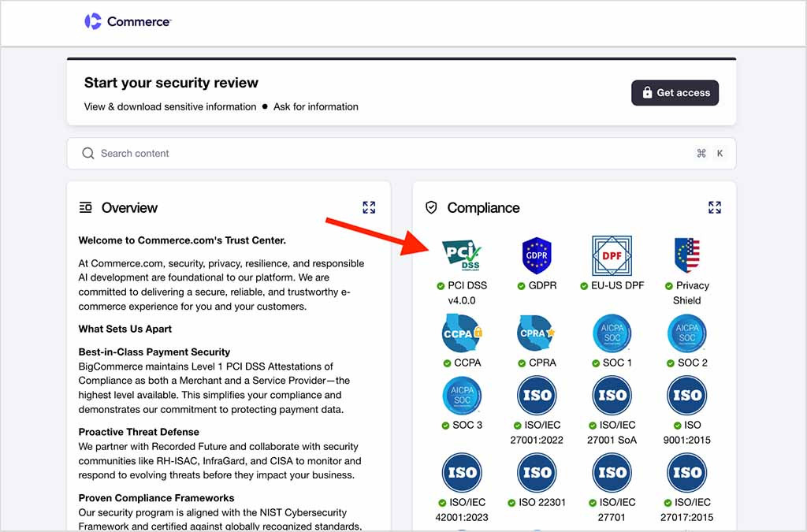Open the ISO/IEC 27701 badge
Screen dimensions: 807x532
click(x=612, y=472)
